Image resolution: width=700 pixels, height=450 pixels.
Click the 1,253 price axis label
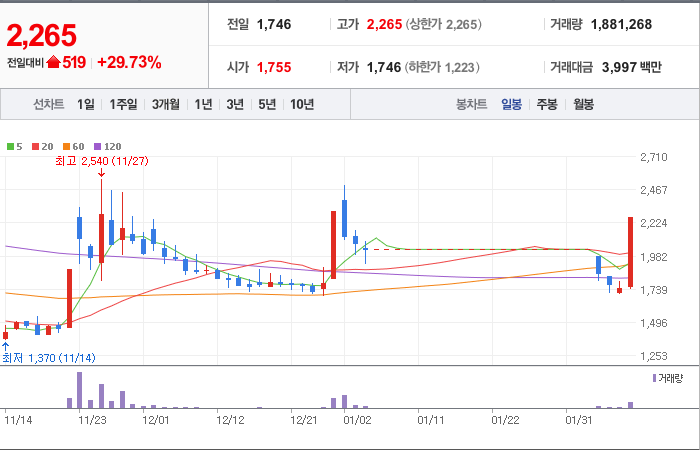coord(654,356)
